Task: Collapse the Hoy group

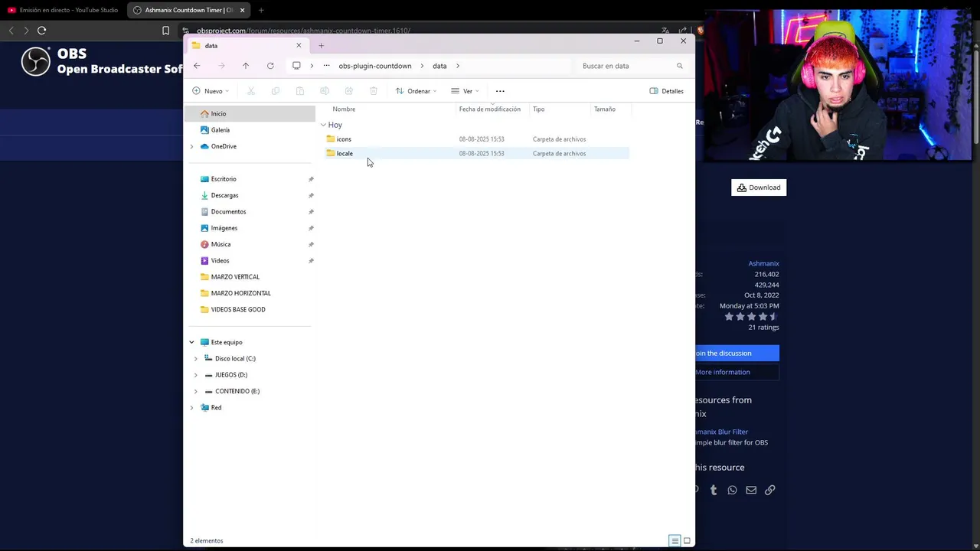Action: pyautogui.click(x=323, y=125)
